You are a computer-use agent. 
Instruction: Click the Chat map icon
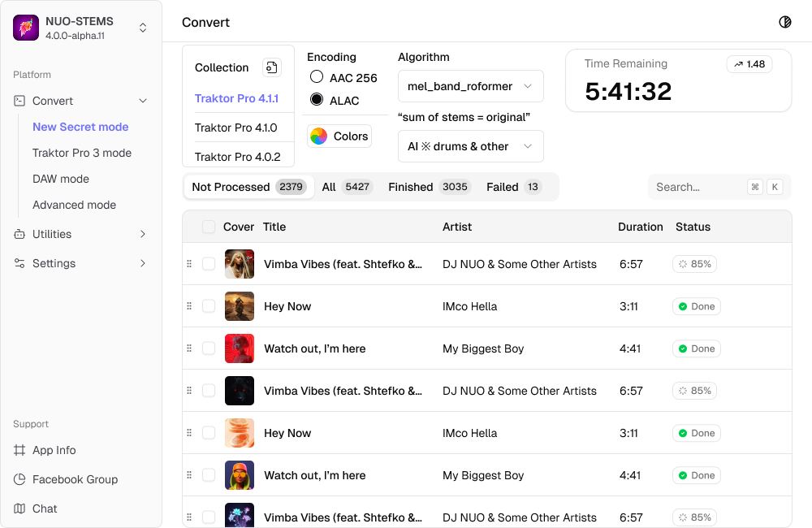tap(19, 509)
